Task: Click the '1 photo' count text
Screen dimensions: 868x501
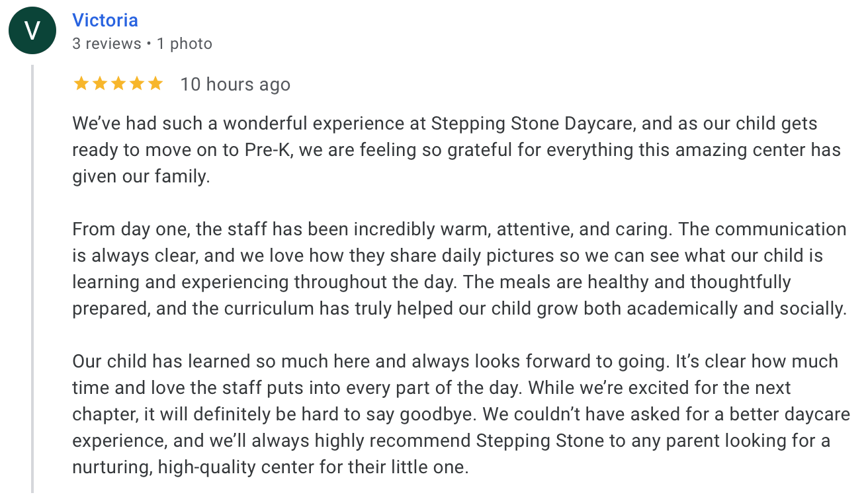Action: [183, 44]
